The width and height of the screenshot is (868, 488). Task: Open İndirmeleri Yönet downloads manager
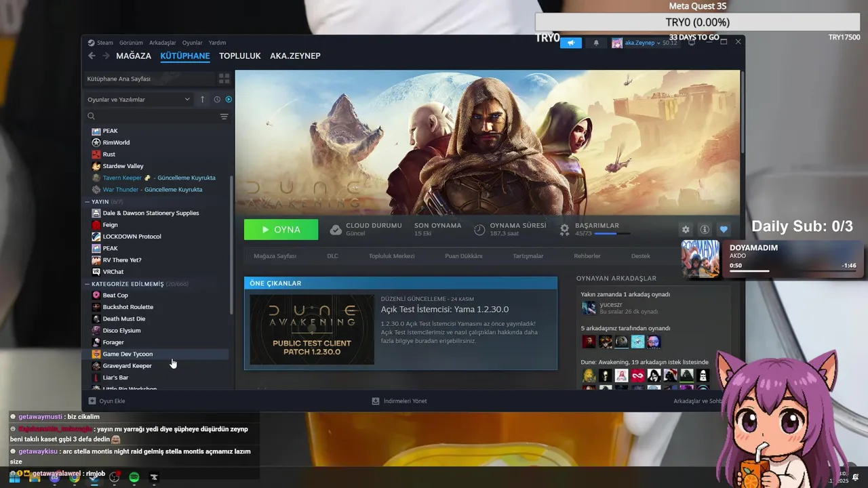tap(399, 401)
